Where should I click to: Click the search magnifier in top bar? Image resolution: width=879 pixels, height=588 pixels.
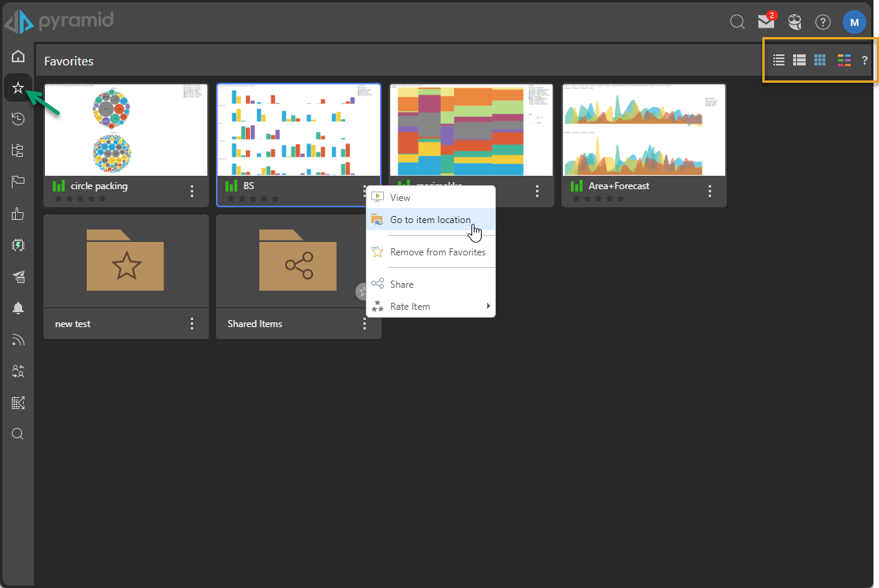pyautogui.click(x=737, y=22)
